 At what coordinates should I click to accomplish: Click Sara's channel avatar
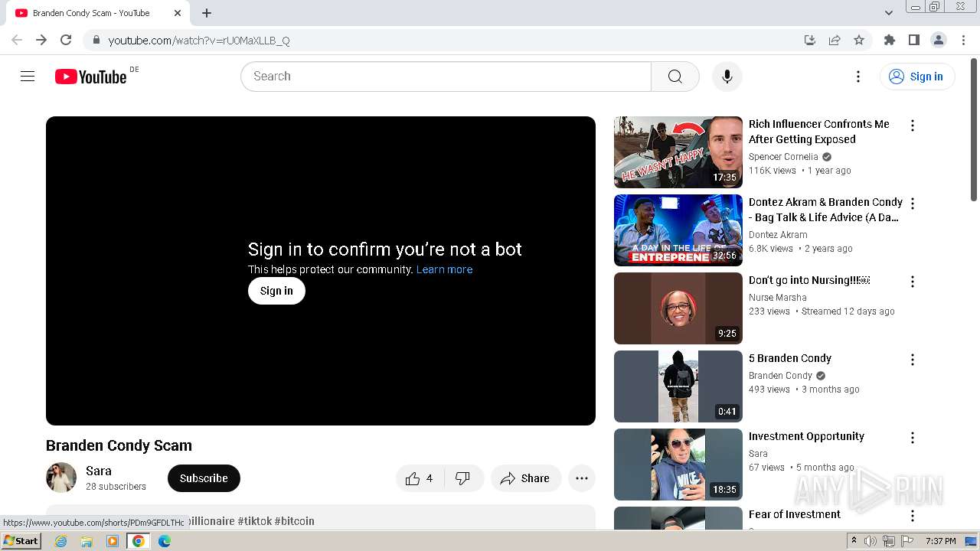pos(61,478)
